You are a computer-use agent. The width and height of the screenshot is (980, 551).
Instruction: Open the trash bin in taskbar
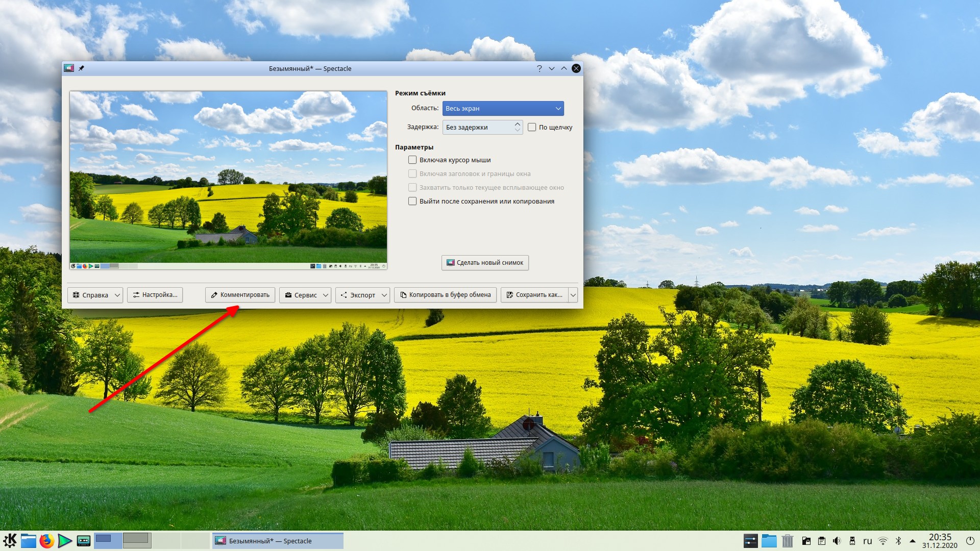(788, 541)
